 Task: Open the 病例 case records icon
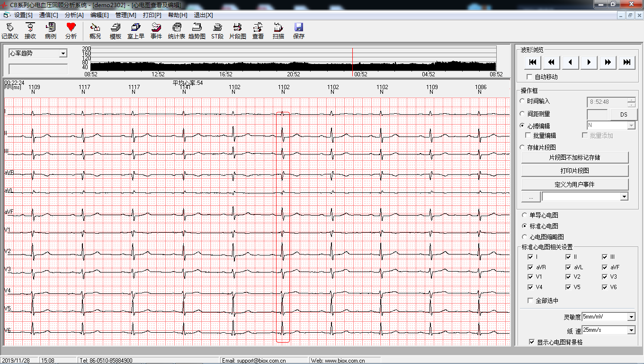[x=50, y=31]
